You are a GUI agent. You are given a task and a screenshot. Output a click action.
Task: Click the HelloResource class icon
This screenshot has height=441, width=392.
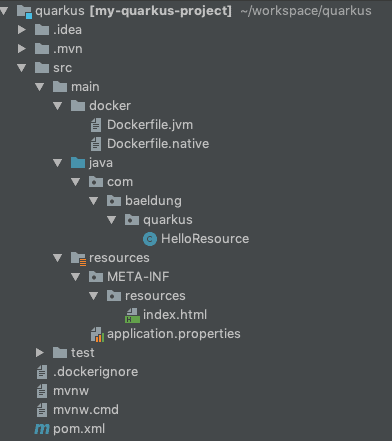[x=150, y=239]
